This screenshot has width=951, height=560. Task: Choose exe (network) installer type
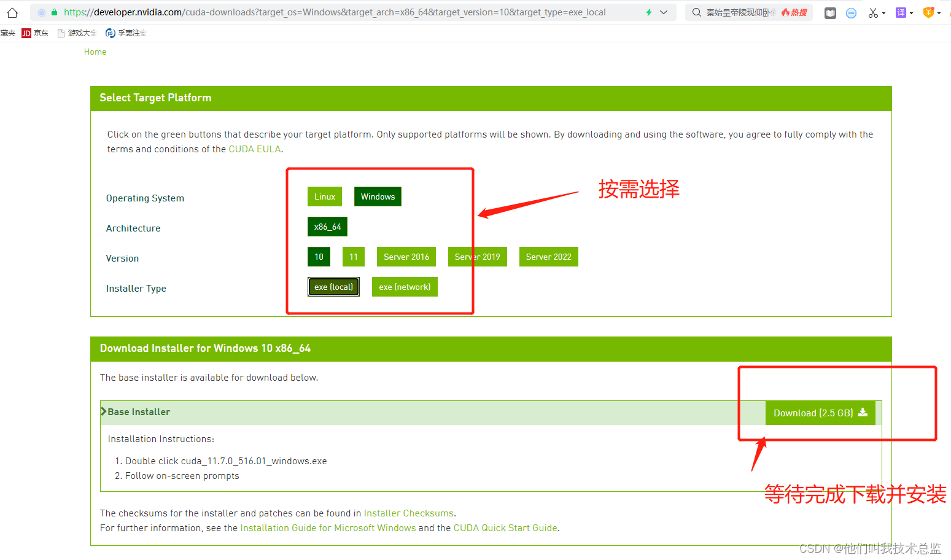point(405,287)
